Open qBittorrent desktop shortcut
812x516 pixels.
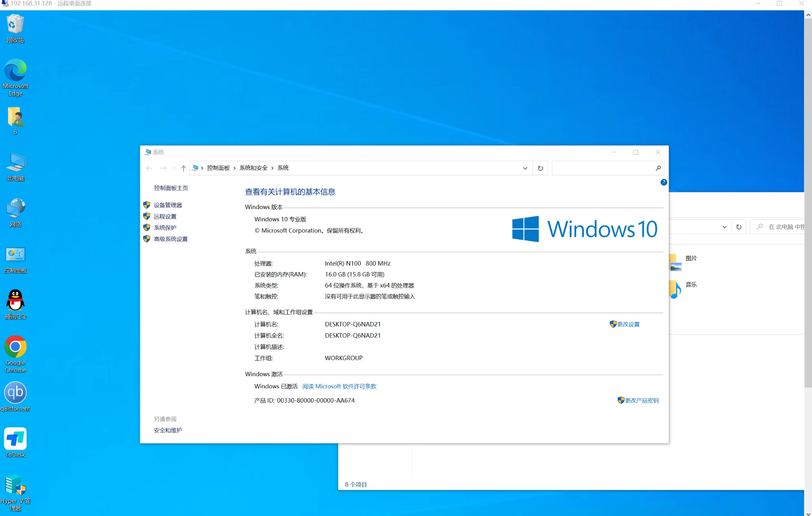point(15,397)
